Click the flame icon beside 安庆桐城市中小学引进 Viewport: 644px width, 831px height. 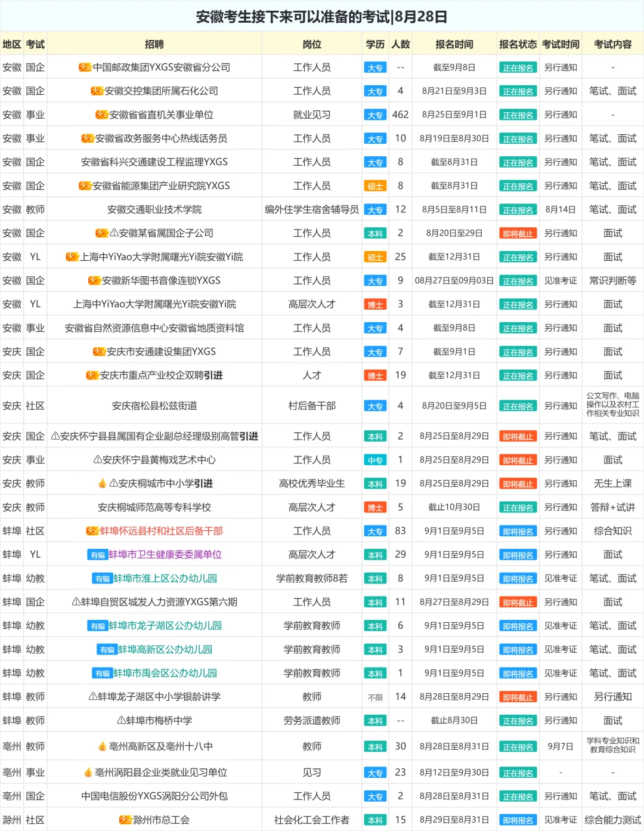click(x=103, y=483)
